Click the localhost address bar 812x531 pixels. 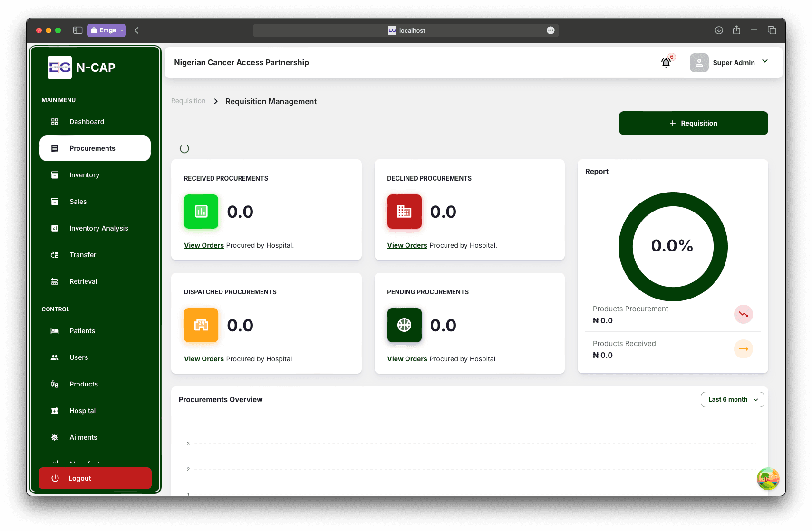[x=406, y=30]
